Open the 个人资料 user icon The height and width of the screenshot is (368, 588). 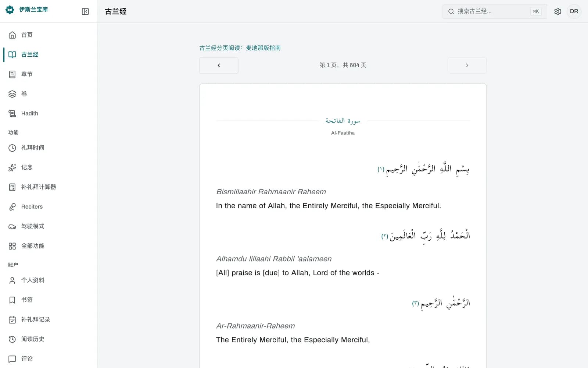(12, 280)
